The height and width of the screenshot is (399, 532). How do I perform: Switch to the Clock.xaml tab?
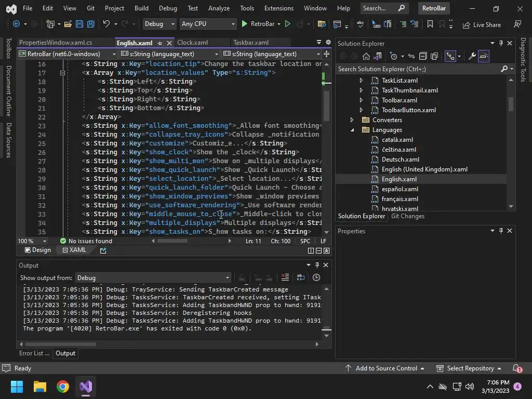[x=192, y=43]
